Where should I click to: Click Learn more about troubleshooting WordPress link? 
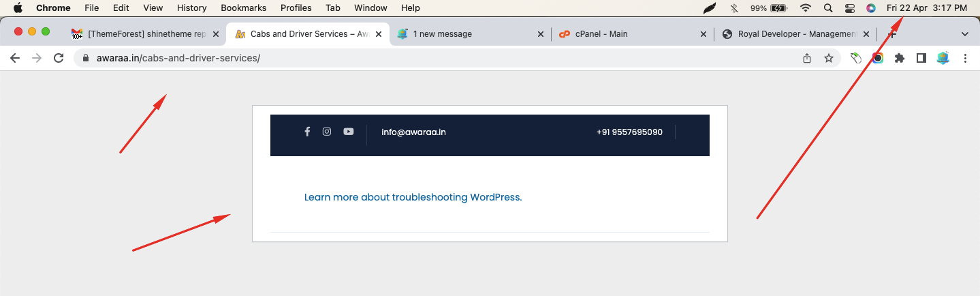click(413, 197)
